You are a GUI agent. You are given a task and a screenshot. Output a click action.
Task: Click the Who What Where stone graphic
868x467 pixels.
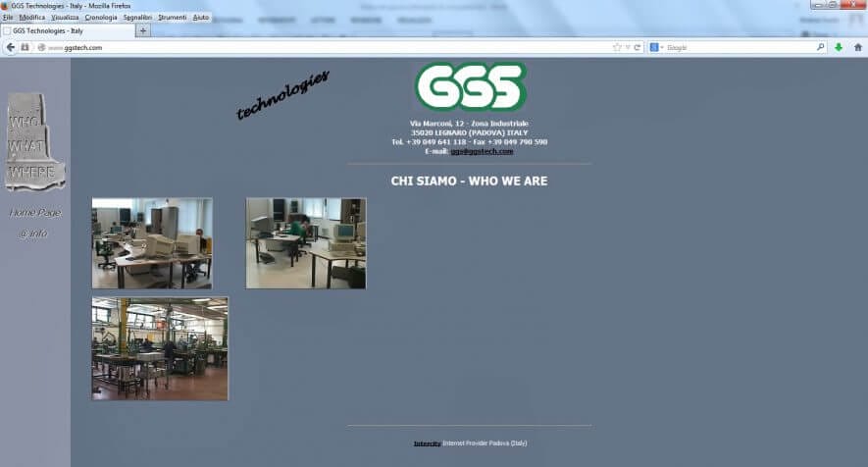coord(34,142)
